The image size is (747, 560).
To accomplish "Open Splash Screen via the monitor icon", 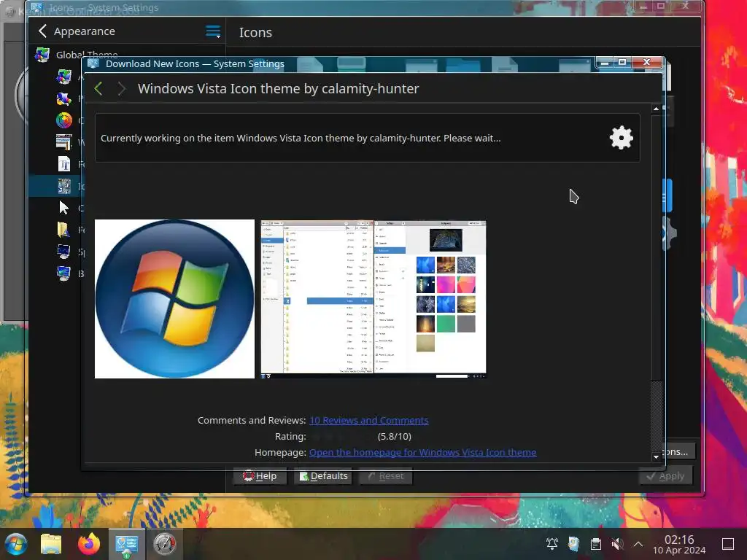I will pyautogui.click(x=64, y=252).
